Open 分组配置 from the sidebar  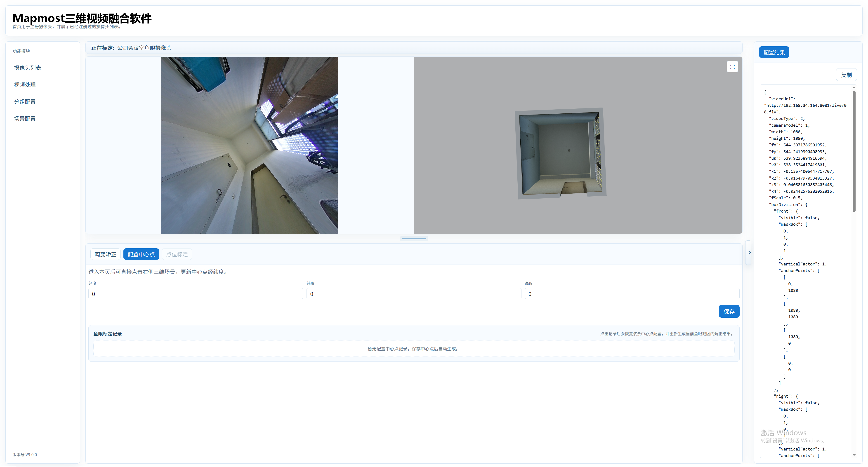(25, 102)
